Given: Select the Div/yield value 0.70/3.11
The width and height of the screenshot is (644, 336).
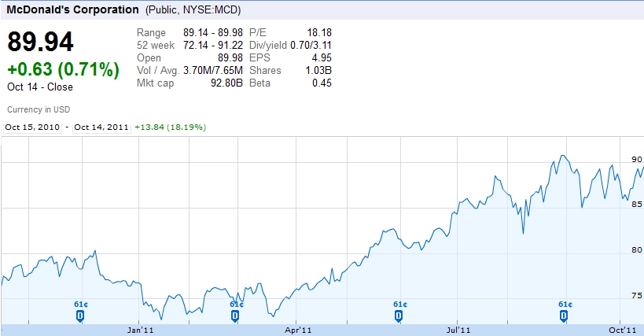Looking at the screenshot, I should [311, 45].
